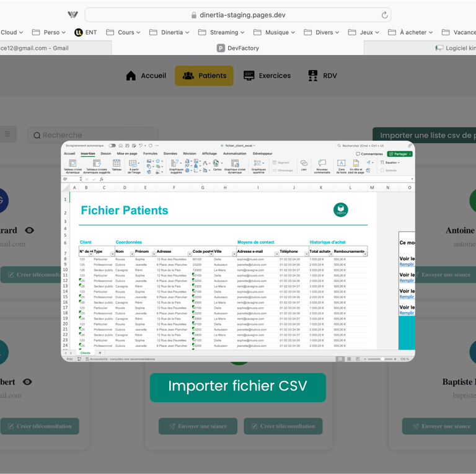Click the Cartes globe icon in ribbon
This screenshot has height=474, width=476.
(216, 163)
